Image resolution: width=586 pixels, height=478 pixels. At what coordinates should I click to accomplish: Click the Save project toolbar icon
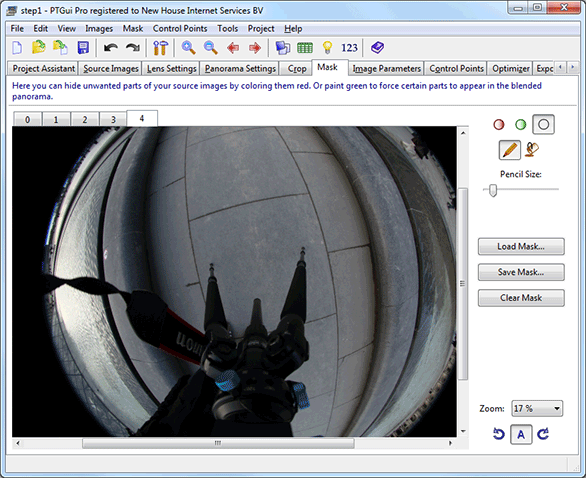click(83, 48)
